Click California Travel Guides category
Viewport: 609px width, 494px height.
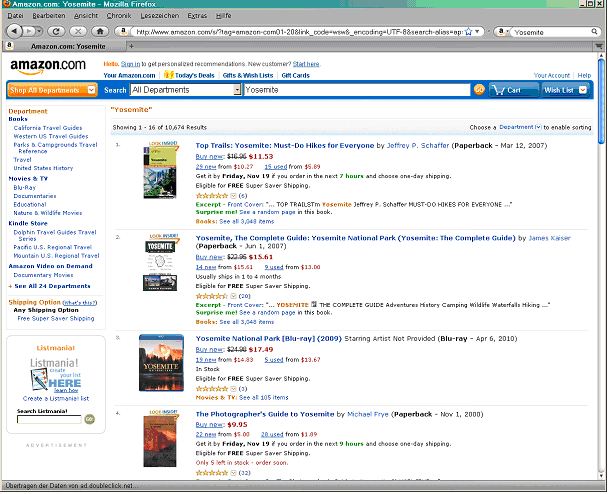click(48, 128)
